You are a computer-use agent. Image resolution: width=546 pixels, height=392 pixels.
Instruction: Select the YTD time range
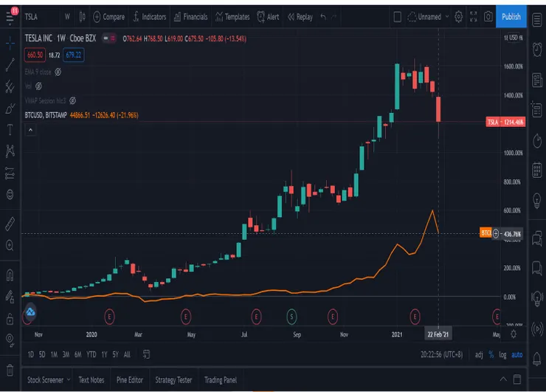coord(91,354)
